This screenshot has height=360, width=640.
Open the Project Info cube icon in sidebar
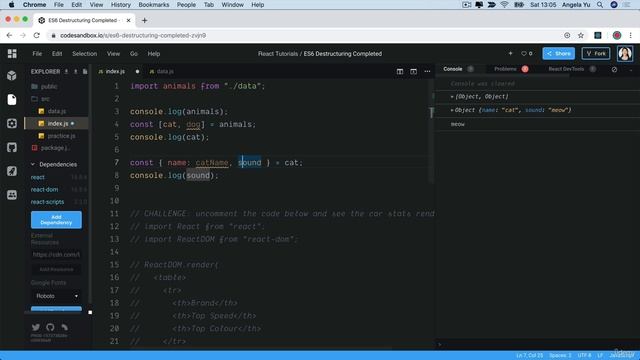(x=12, y=76)
